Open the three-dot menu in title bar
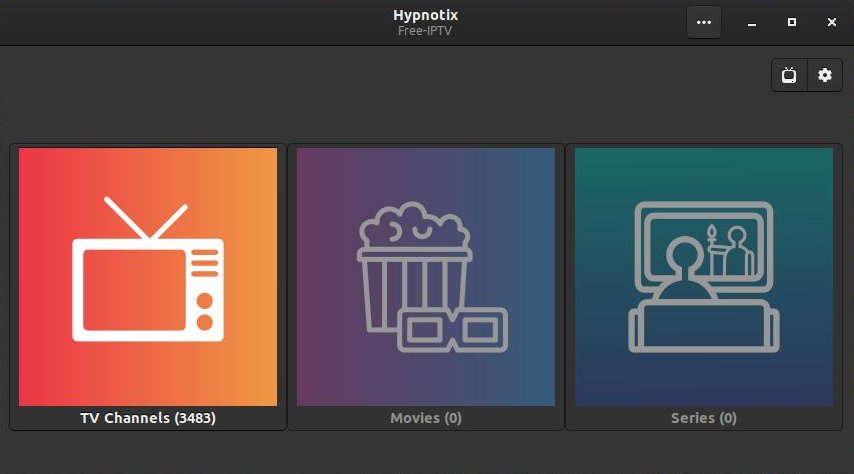Image resolution: width=854 pixels, height=474 pixels. (704, 22)
